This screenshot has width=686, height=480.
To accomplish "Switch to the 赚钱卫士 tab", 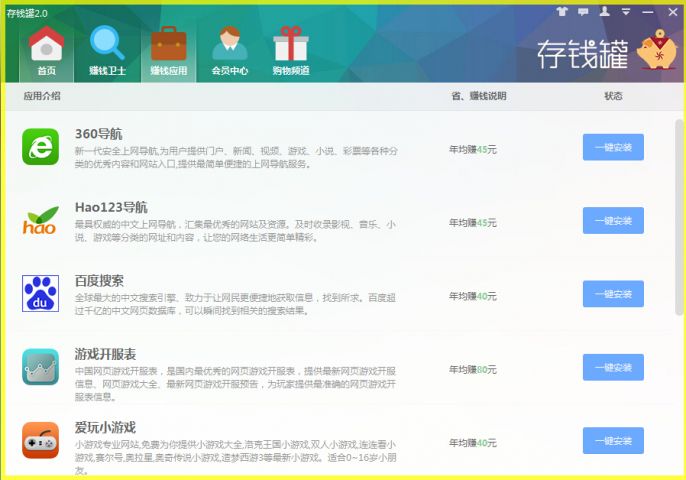I will click(x=107, y=51).
